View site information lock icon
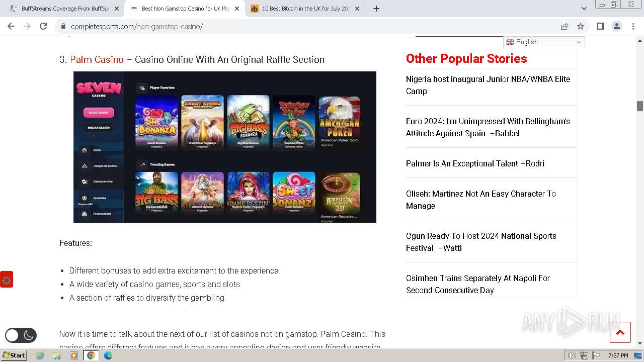Screen dimensions: 644x362 pyautogui.click(x=63, y=27)
